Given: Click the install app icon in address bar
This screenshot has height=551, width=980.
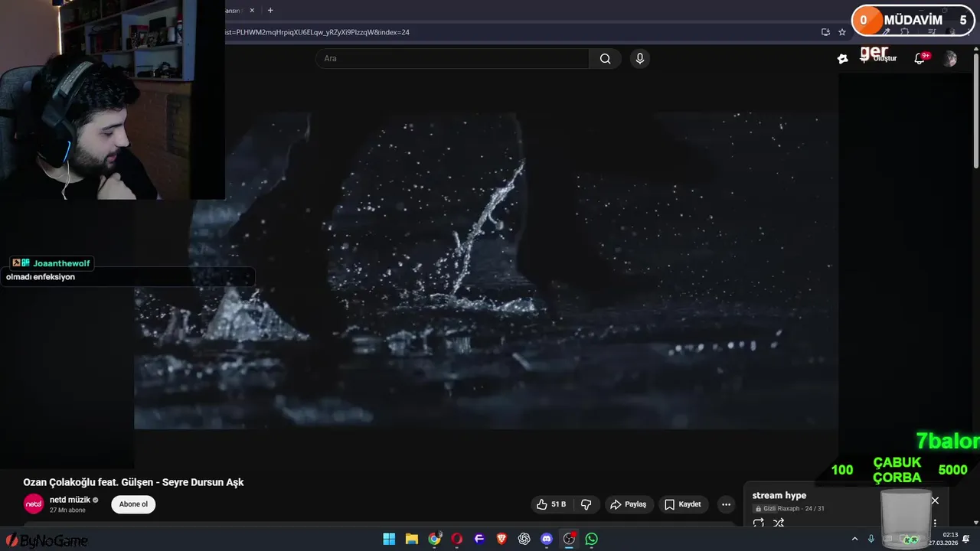Looking at the screenshot, I should [x=825, y=32].
